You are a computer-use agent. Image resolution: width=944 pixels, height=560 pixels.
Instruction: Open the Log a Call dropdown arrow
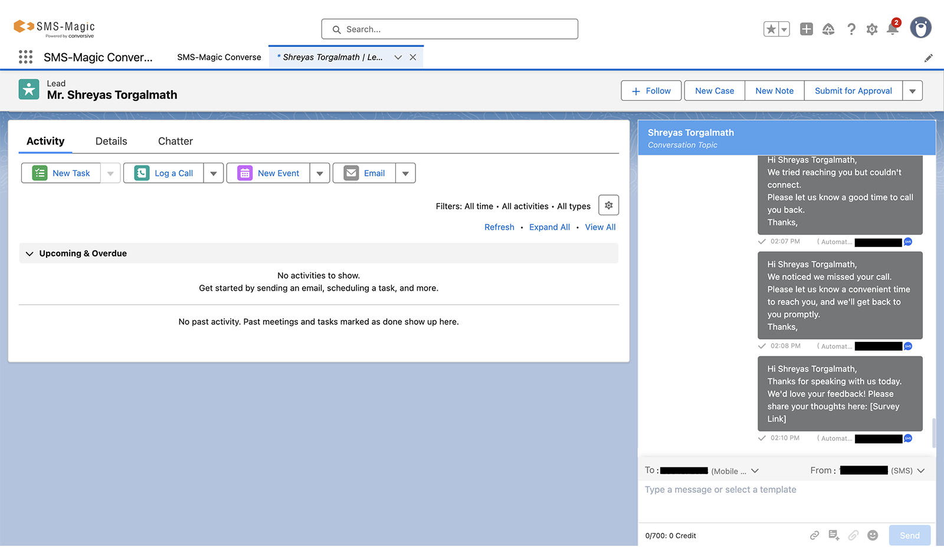tap(214, 173)
